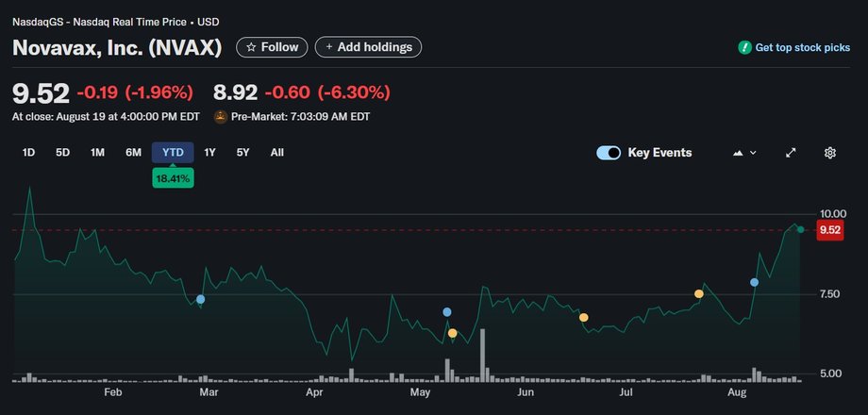Select the 6M time range

pyautogui.click(x=133, y=153)
